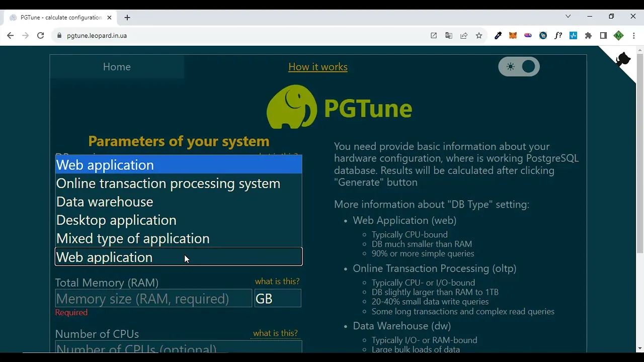Bookmark the page with the star icon
The height and width of the screenshot is (362, 644).
click(x=479, y=36)
